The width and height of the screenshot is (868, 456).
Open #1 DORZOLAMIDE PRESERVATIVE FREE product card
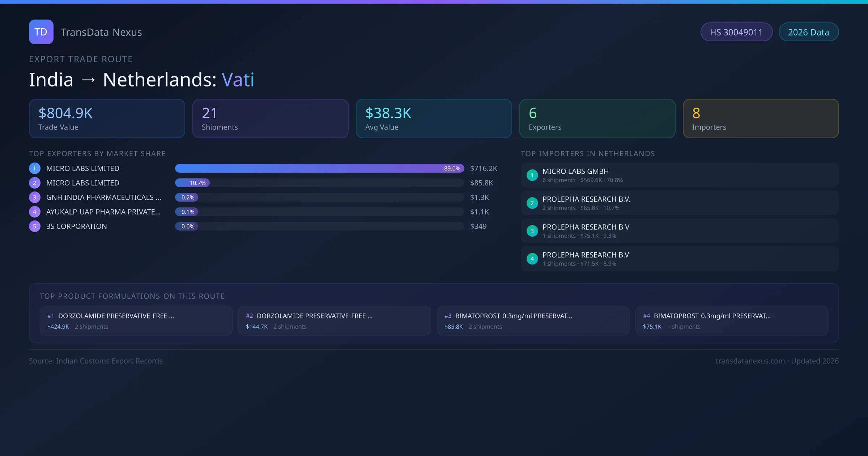[136, 321]
